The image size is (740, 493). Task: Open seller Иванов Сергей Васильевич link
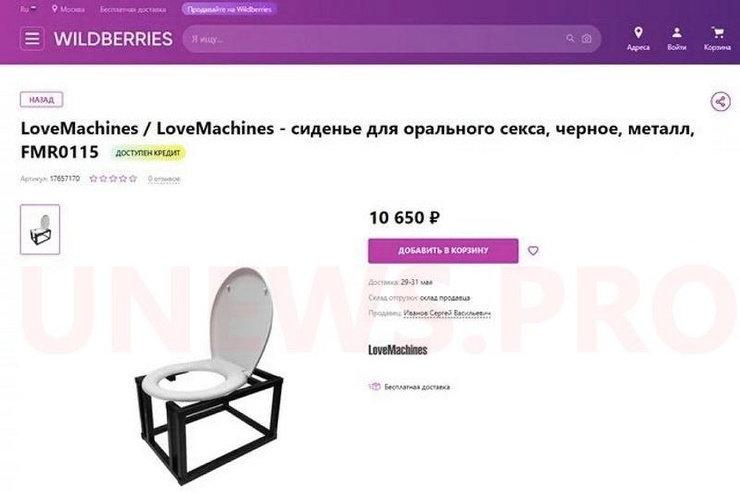[447, 313]
